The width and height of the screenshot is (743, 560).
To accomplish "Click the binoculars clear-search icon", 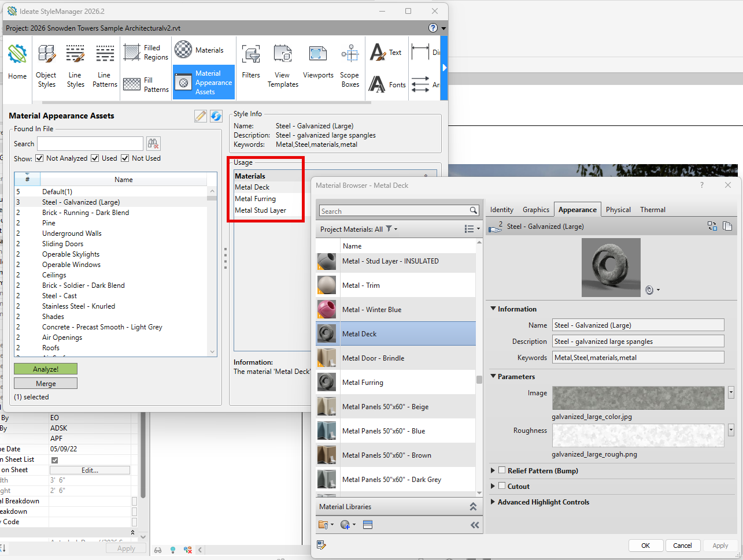I will click(x=153, y=143).
